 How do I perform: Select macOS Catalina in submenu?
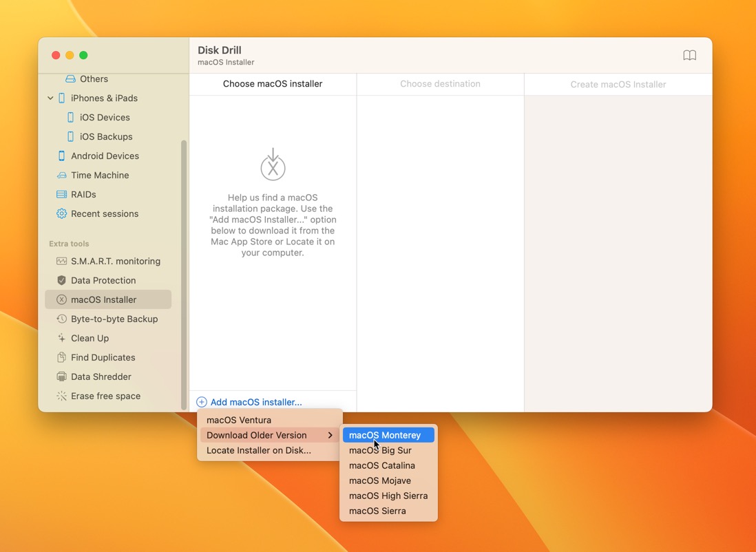point(388,465)
